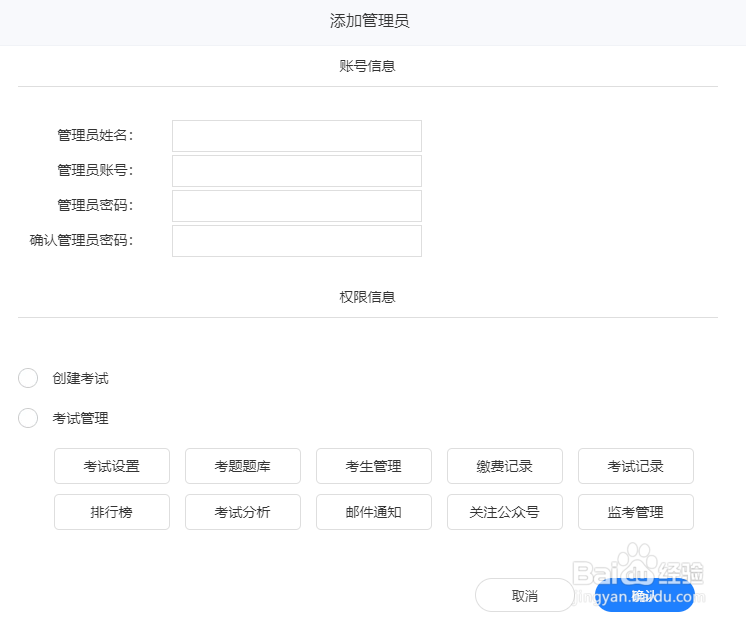
Task: Enable the 考生管理 permission
Action: click(374, 466)
